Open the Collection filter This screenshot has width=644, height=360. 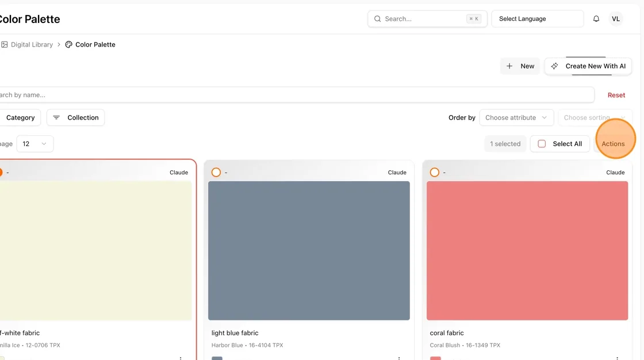(75, 117)
